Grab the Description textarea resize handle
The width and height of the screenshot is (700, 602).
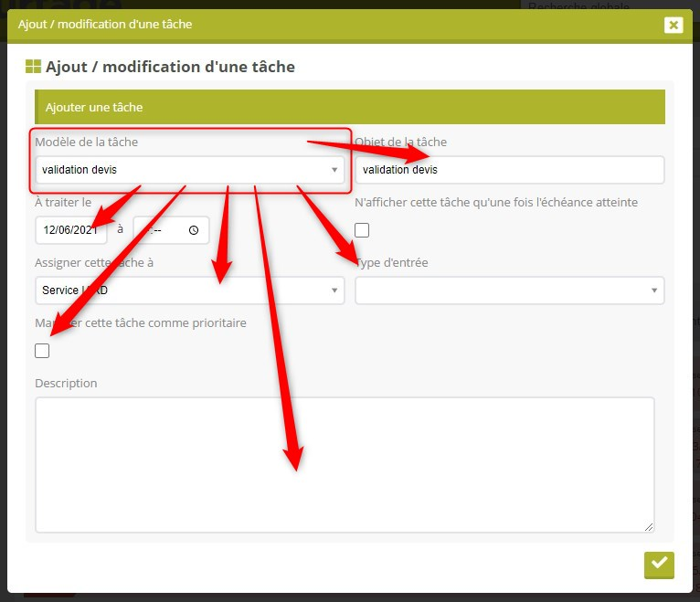pos(649,526)
